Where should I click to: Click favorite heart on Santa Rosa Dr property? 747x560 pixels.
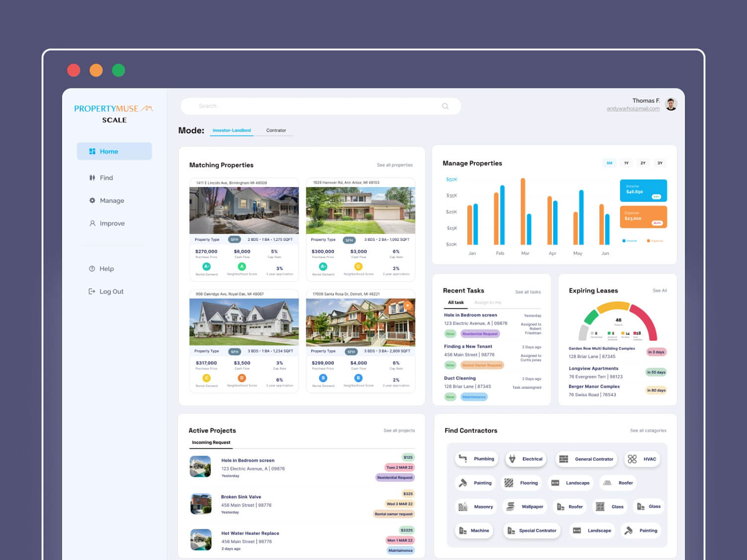coord(407,305)
